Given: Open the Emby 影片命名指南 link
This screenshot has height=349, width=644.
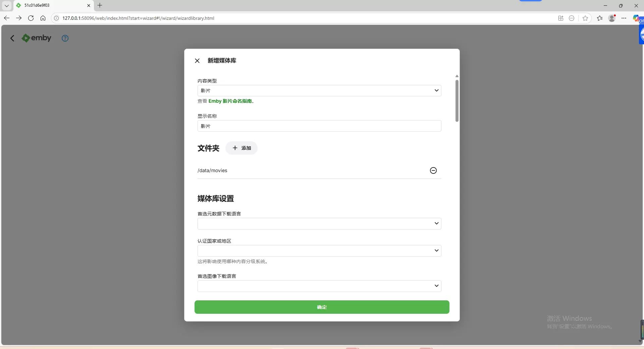Looking at the screenshot, I should point(230,101).
